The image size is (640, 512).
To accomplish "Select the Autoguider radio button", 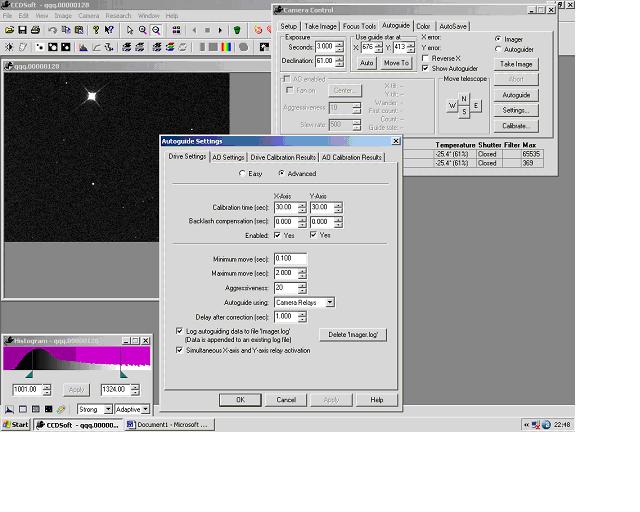I will coord(498,49).
